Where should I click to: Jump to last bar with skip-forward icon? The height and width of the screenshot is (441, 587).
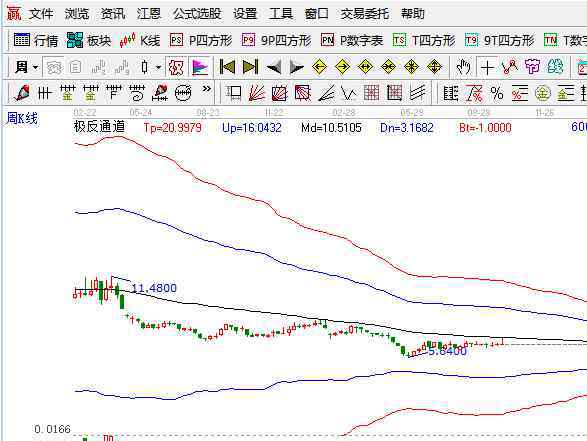click(250, 67)
